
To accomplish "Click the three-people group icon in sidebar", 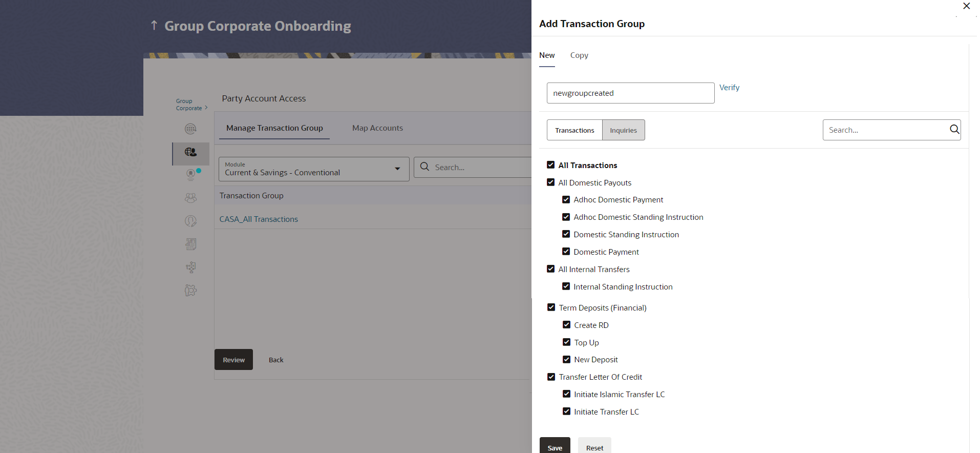I will (x=190, y=198).
